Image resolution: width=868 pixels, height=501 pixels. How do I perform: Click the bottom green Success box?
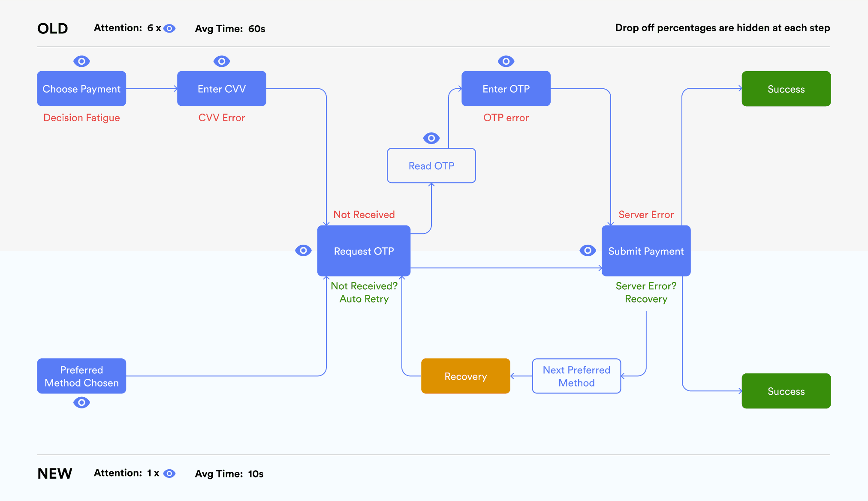pos(786,391)
